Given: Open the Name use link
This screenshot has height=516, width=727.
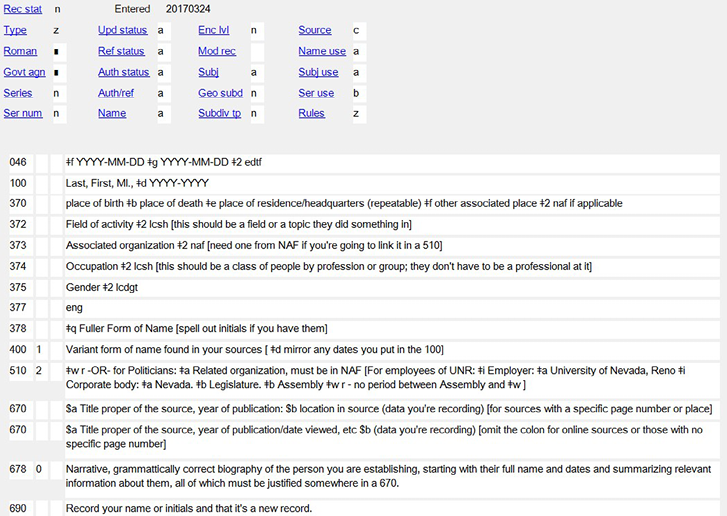Looking at the screenshot, I should coord(322,51).
